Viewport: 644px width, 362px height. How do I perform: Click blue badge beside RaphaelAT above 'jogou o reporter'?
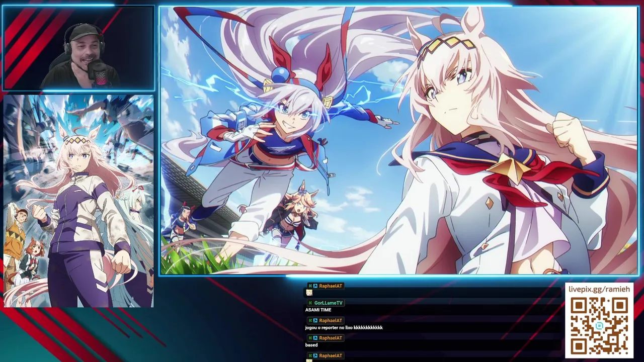[x=315, y=321]
